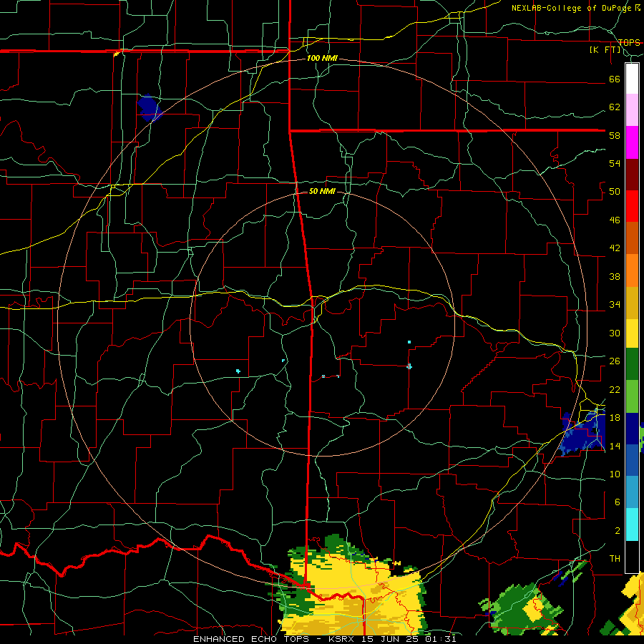Choose the light orange legend swatch

pos(632,270)
